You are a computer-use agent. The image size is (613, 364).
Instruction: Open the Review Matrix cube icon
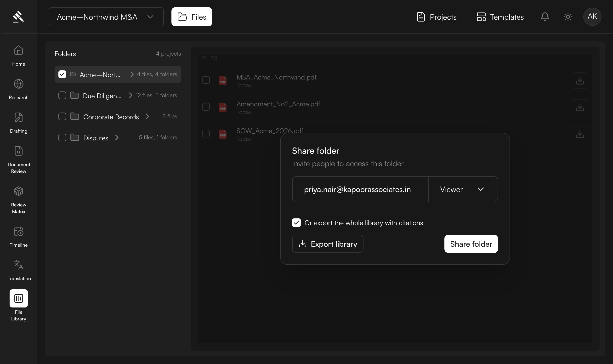(x=19, y=191)
